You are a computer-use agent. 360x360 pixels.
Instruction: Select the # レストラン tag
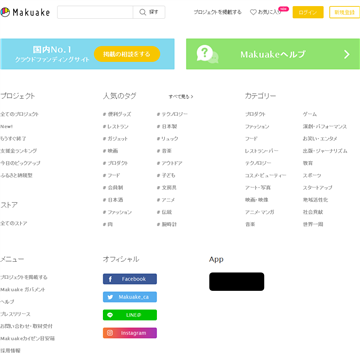coord(116,127)
